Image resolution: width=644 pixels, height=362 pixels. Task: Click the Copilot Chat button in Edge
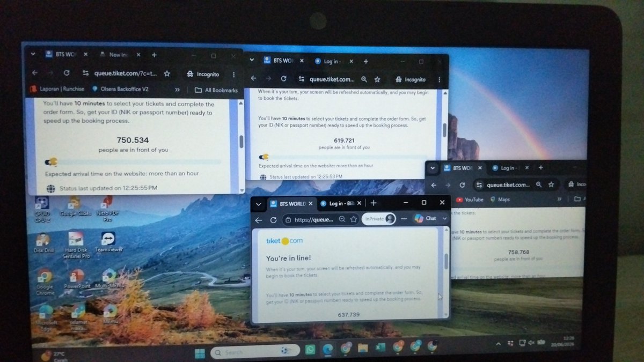426,218
